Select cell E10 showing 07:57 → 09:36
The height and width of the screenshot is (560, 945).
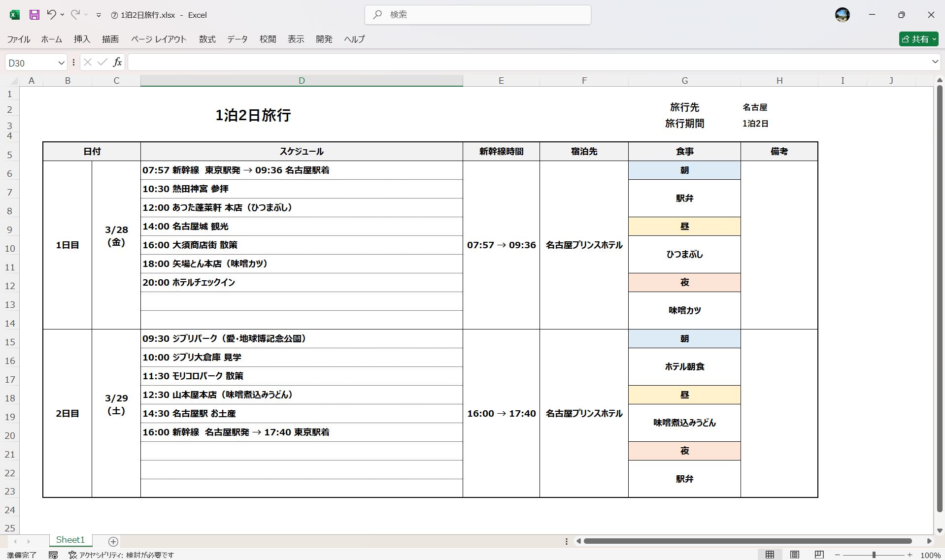point(501,245)
